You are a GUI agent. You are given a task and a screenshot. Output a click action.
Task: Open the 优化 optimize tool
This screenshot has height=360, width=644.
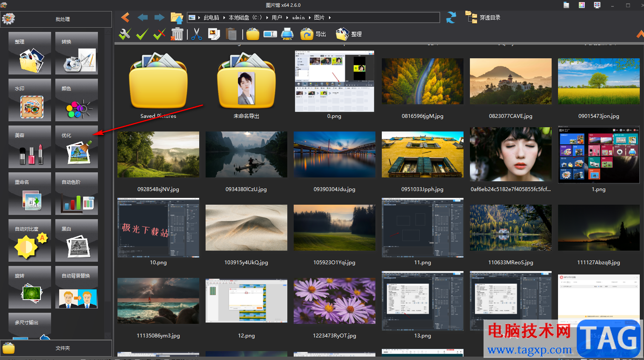click(x=77, y=147)
